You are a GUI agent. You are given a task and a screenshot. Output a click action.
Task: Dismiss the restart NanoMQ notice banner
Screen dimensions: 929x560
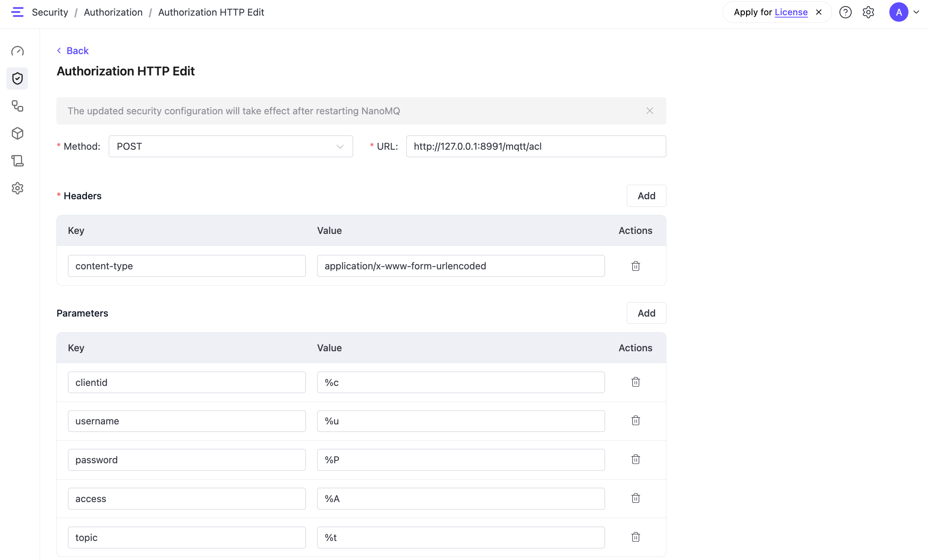[x=650, y=111]
